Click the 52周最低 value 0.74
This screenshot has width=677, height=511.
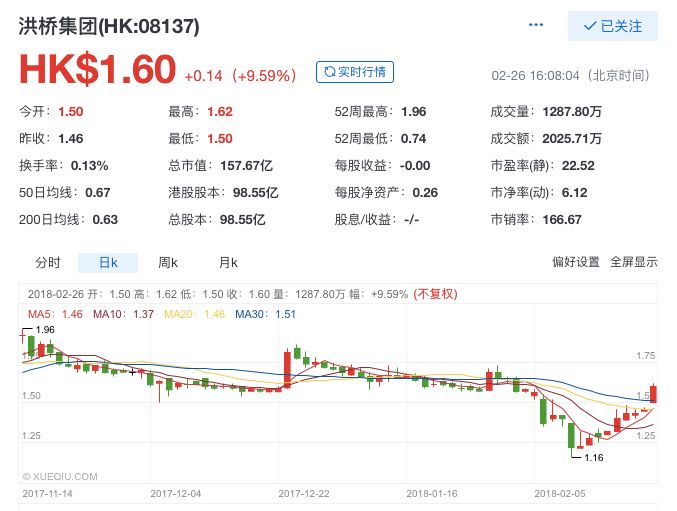(x=414, y=139)
